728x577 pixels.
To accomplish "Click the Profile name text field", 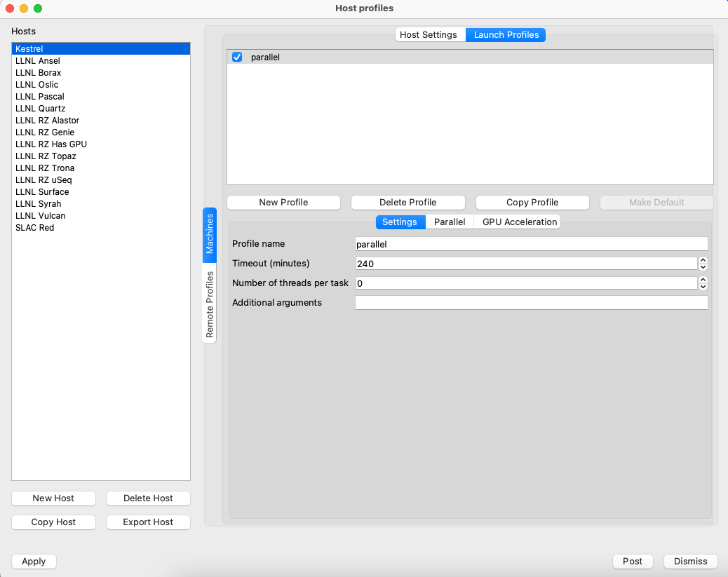I will coord(531,244).
